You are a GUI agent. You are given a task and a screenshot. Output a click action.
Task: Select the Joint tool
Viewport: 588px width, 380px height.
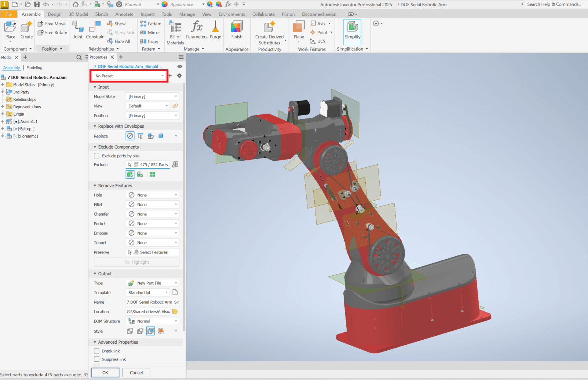point(78,30)
